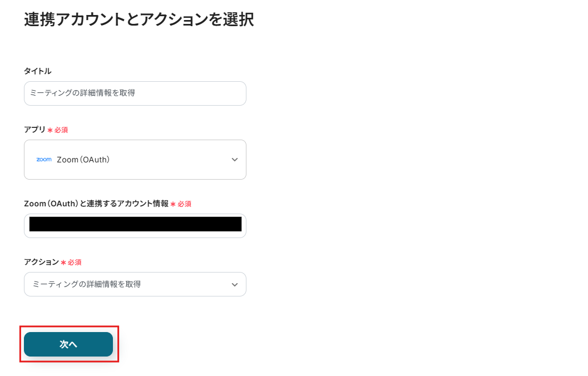Click the Zoom (OAuth) text in app selector
The image size is (588, 376).
tap(83, 160)
